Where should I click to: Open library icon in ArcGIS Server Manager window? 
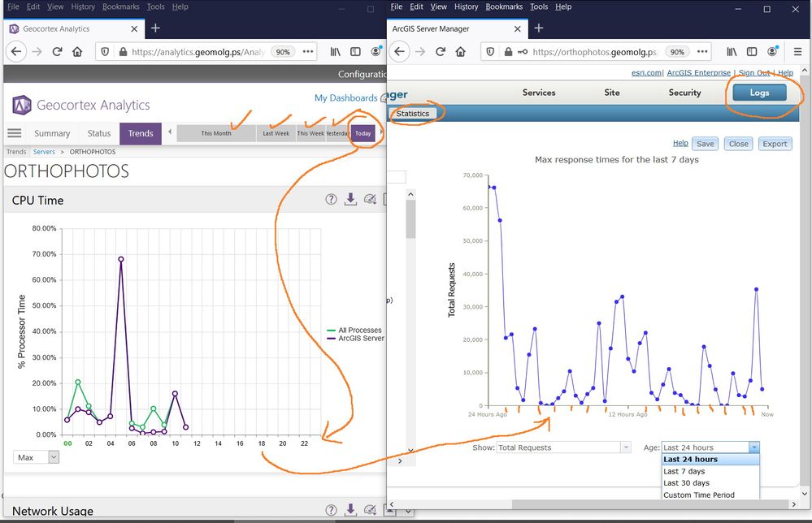(x=732, y=52)
